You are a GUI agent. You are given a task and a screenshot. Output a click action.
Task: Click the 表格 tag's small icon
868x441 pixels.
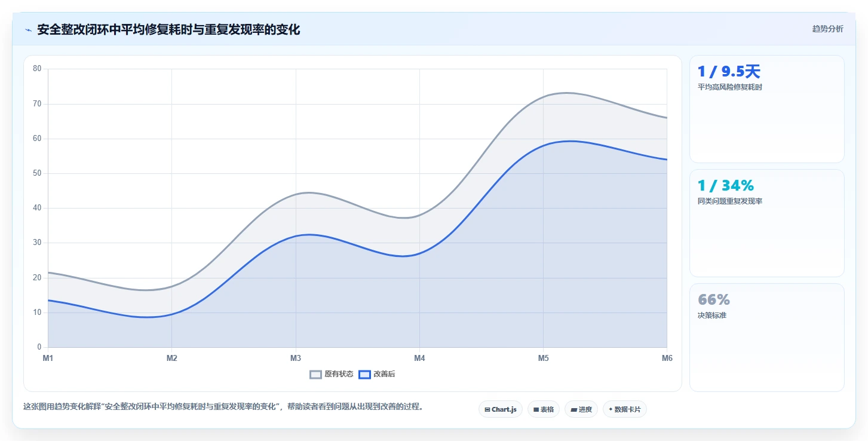click(536, 410)
